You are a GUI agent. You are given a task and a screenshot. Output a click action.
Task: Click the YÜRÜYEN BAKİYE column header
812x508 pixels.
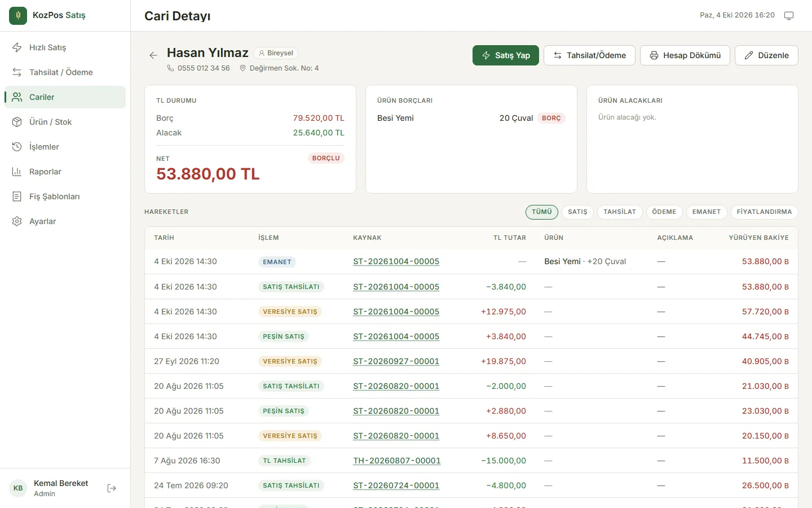click(758, 238)
